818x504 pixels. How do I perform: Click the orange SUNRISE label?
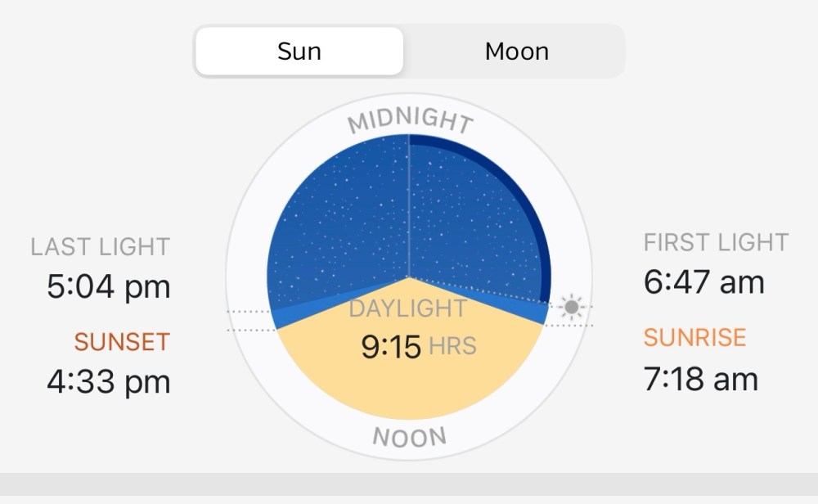point(694,338)
